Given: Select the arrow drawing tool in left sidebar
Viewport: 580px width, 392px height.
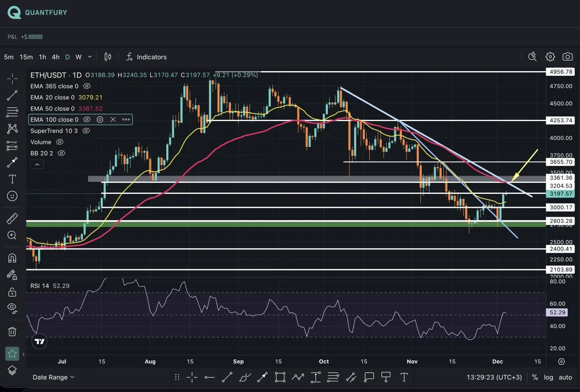Looking at the screenshot, I should coord(13,162).
